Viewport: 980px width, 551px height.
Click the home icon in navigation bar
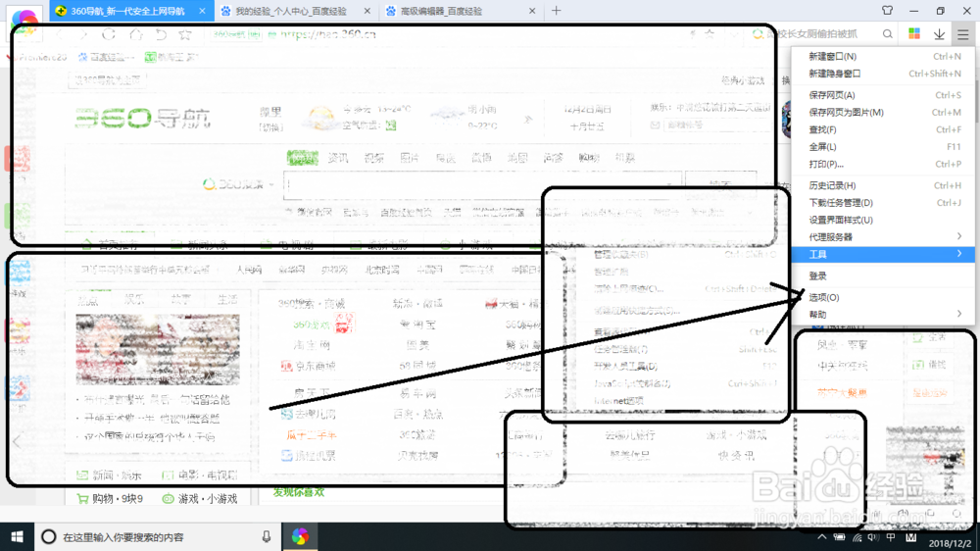tap(135, 34)
